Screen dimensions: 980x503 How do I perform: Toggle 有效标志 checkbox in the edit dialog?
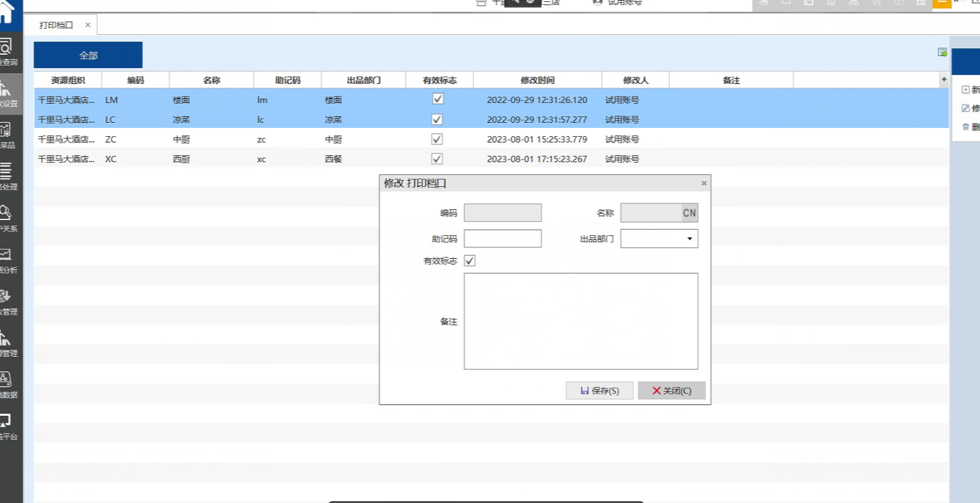(x=470, y=261)
